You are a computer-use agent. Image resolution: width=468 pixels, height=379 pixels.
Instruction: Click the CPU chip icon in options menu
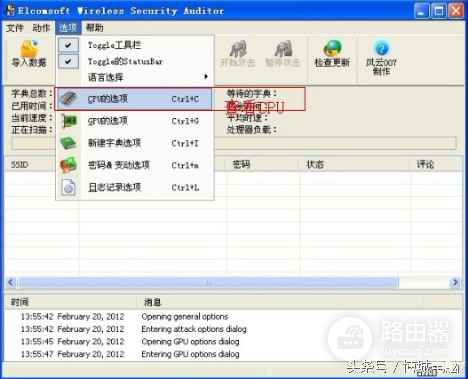tap(68, 99)
